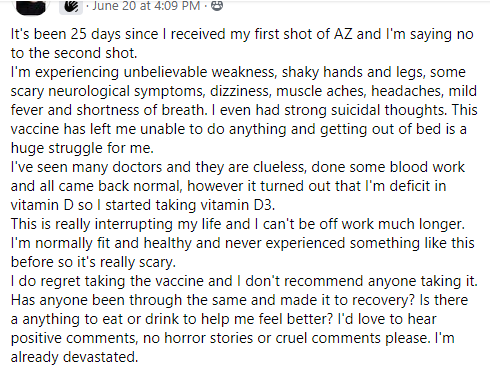Click the line beginning 'I've seen many doctors'

click(238, 167)
